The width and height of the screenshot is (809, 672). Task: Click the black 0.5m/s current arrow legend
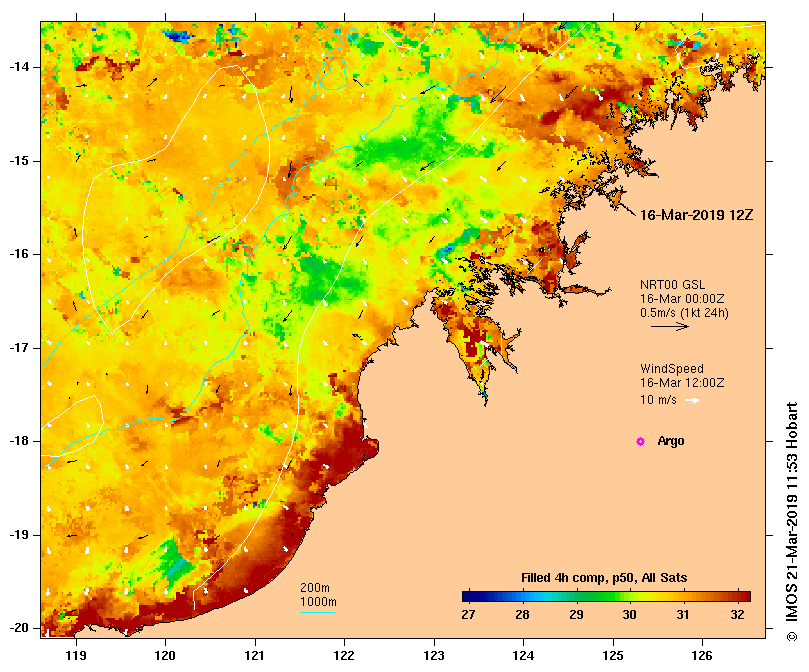[670, 326]
